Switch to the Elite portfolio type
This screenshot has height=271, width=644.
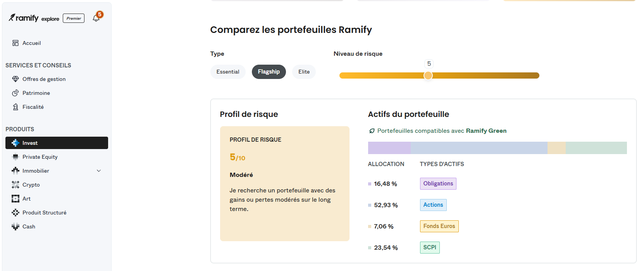pyautogui.click(x=304, y=72)
